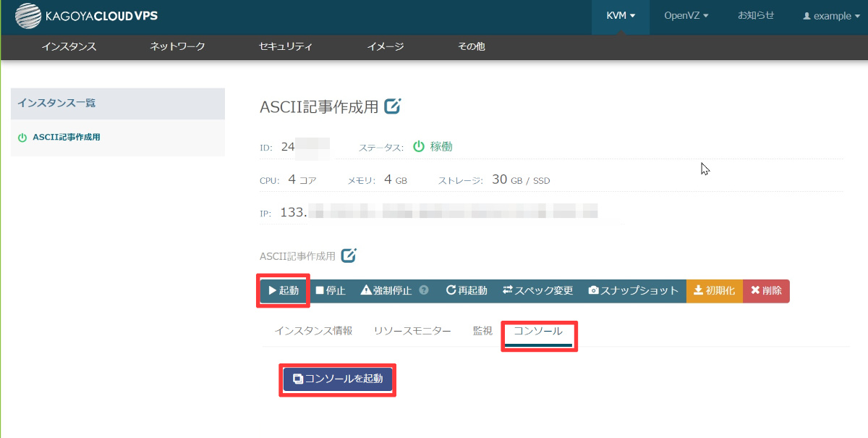This screenshot has height=438, width=868.
Task: Switch to the 監視 tab
Action: click(482, 331)
